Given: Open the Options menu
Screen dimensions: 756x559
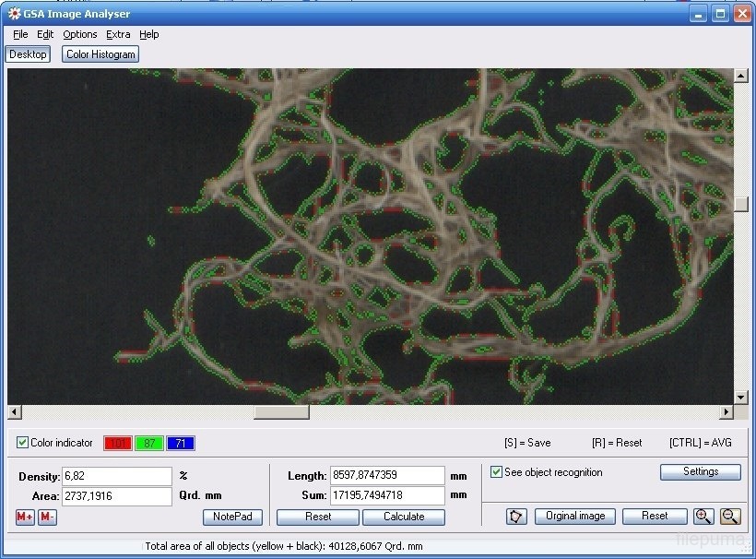Looking at the screenshot, I should pos(80,34).
